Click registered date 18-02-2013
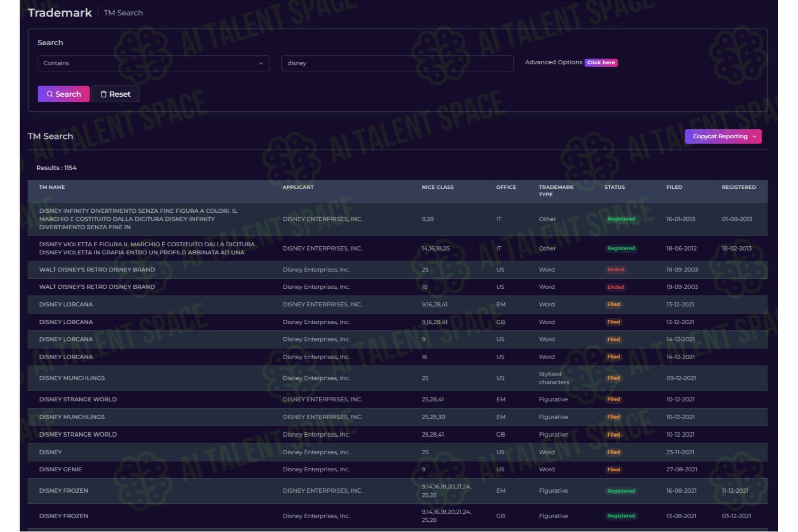798x532 pixels. tap(737, 248)
